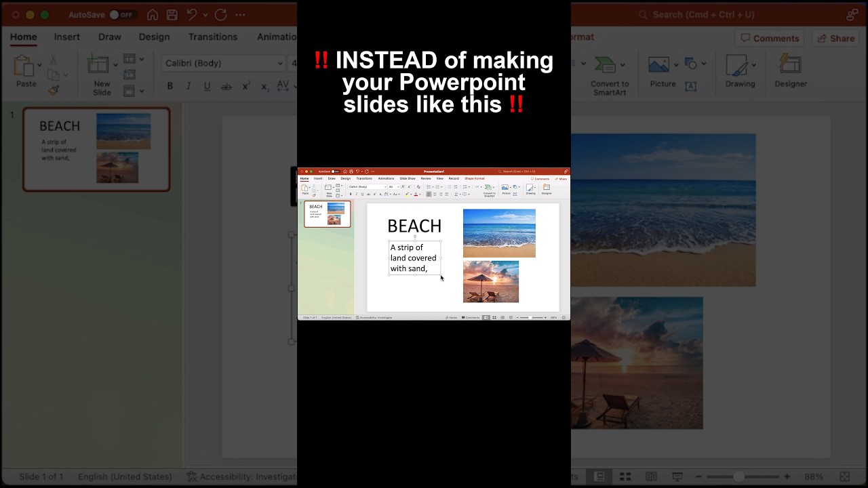
Task: Click the fit-slide-to-window icon beside 88% in the background window
Action: coord(845,476)
